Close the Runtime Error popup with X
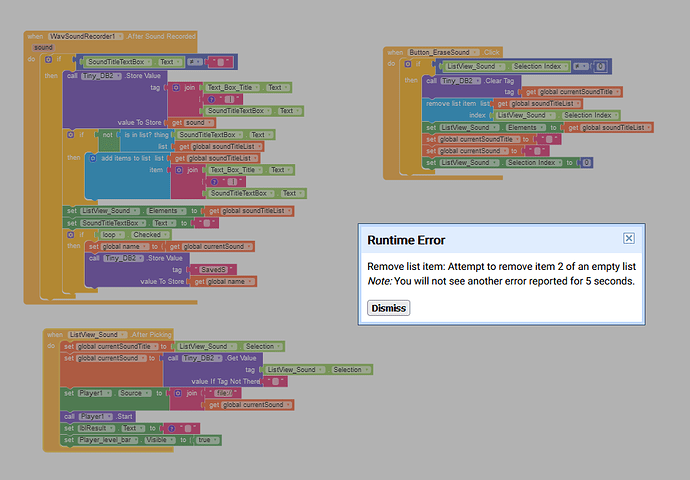 tap(628, 238)
